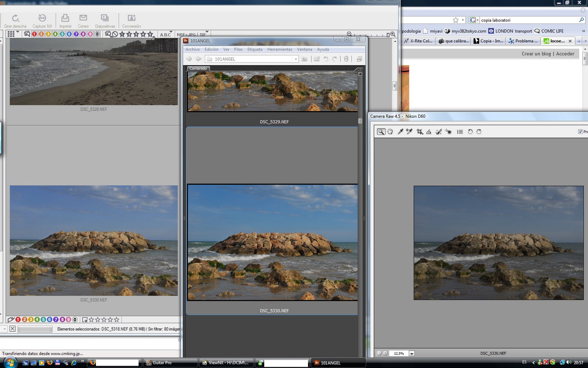Open the Edición menu in Bridge
Image resolution: width=588 pixels, height=368 pixels.
[211, 49]
